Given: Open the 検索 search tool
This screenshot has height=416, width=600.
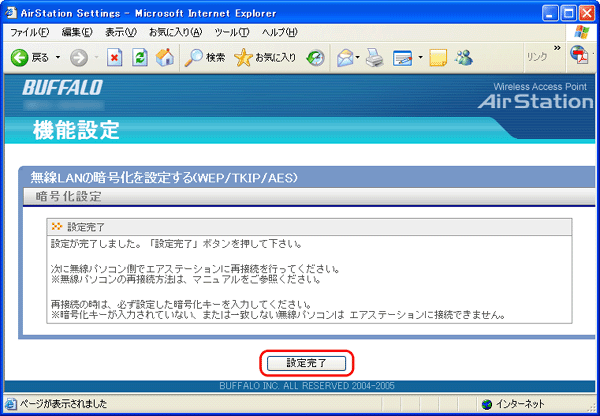Looking at the screenshot, I should point(205,58).
